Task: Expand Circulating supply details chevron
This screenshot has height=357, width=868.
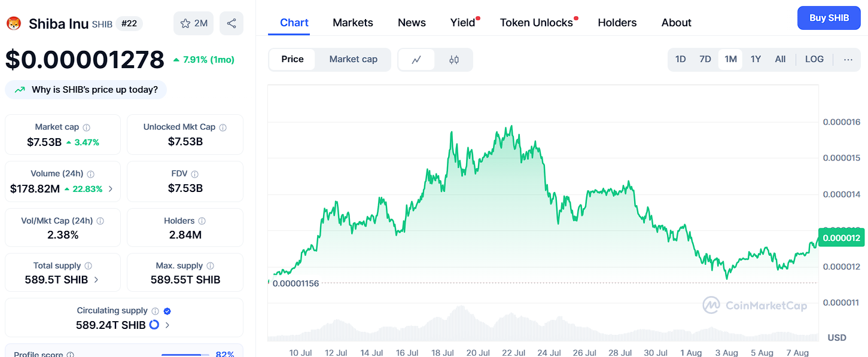Action: [167, 325]
